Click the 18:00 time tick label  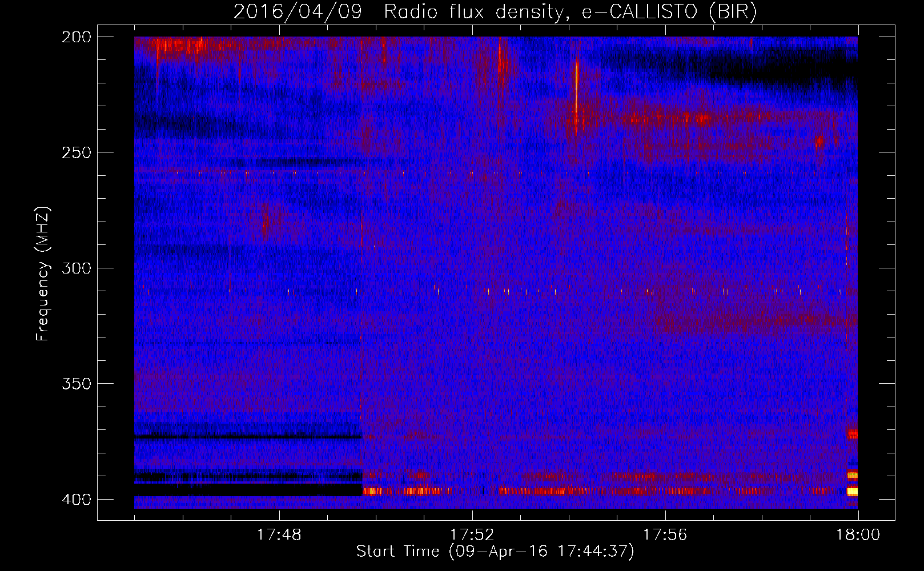(x=858, y=534)
